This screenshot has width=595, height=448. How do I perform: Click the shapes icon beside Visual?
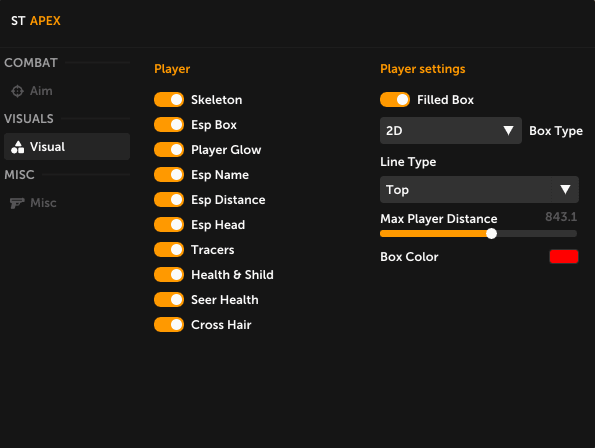pos(17,147)
